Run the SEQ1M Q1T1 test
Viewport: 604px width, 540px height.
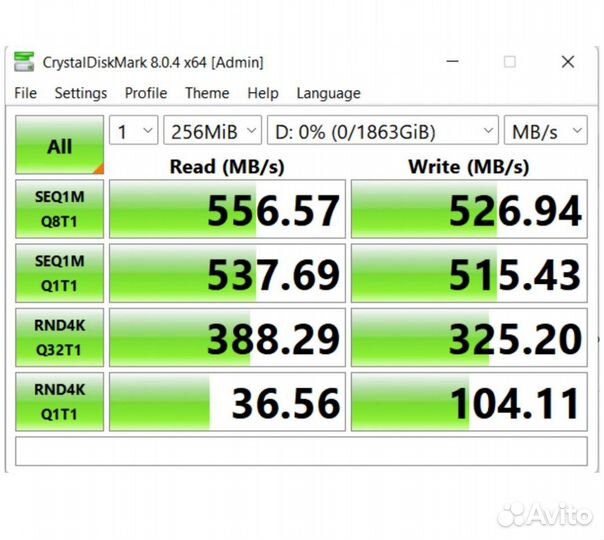(60, 273)
